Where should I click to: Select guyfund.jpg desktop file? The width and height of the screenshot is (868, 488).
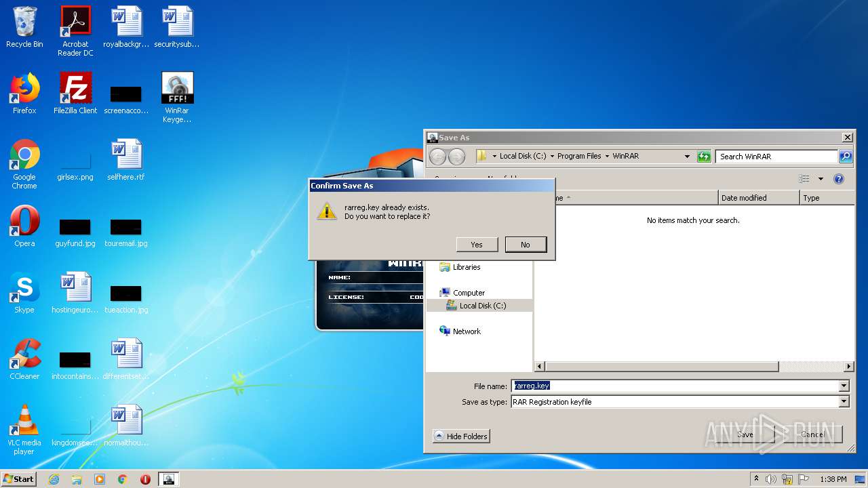tap(75, 232)
